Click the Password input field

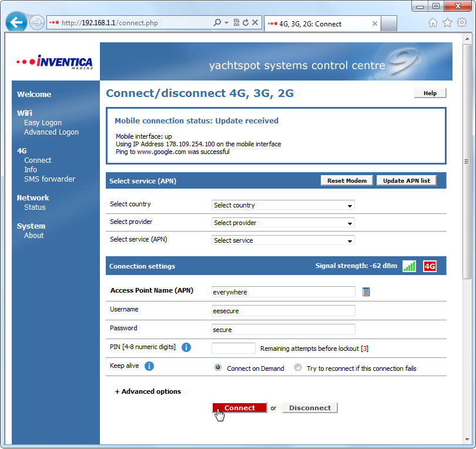tap(283, 330)
